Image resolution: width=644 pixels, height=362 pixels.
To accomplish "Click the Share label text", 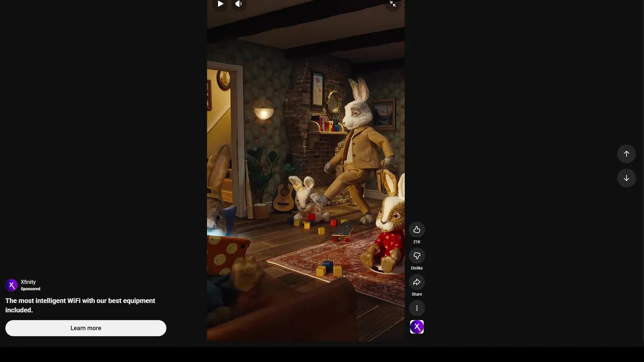I will pos(417,294).
